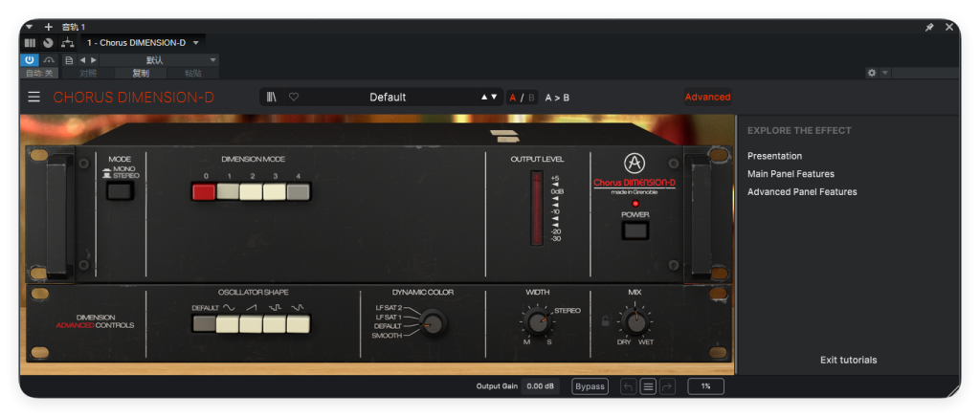Open the gear settings icon
This screenshot has height=417, width=980.
872,73
